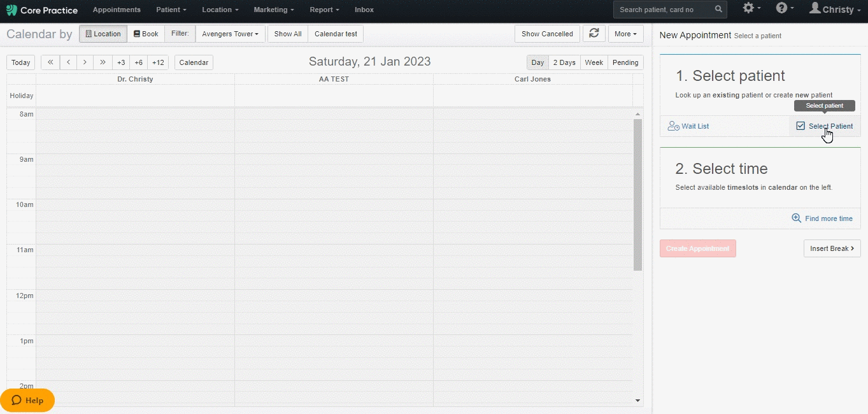Select the Day view

click(x=537, y=62)
